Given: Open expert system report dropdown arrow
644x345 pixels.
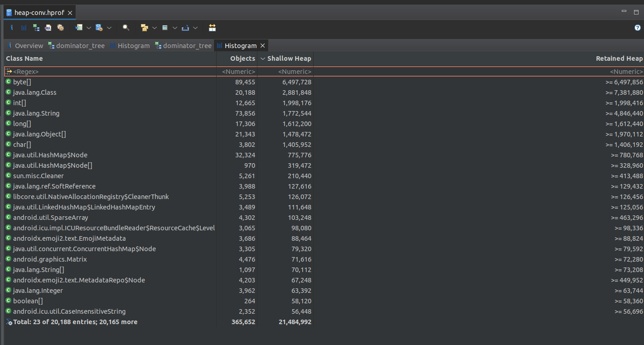Looking at the screenshot, I should tap(88, 28).
